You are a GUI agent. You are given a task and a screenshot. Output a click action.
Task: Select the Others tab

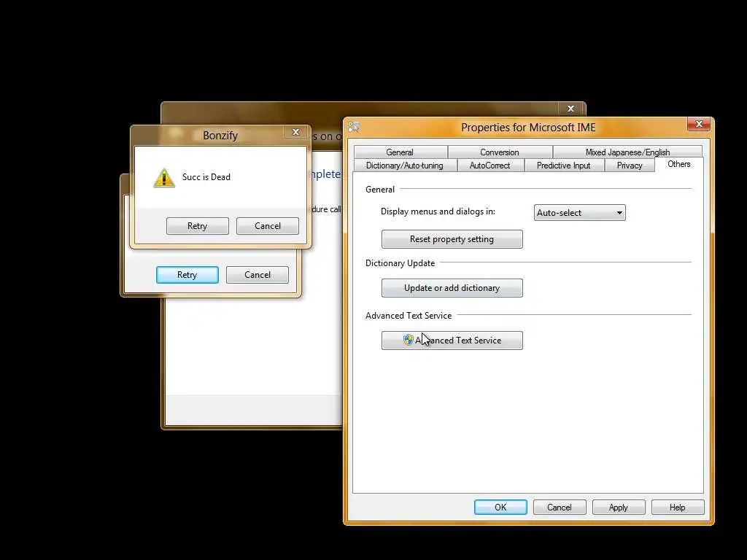[x=679, y=164]
